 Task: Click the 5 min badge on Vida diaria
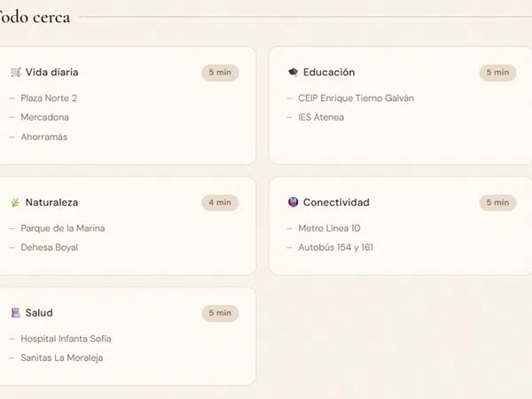pyautogui.click(x=220, y=73)
